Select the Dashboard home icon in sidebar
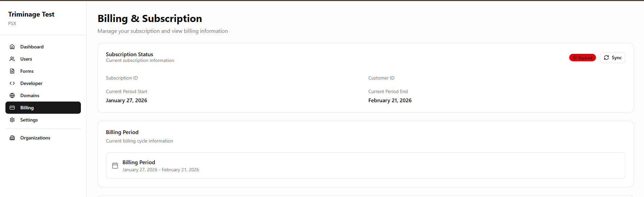644x197 pixels. tap(12, 46)
